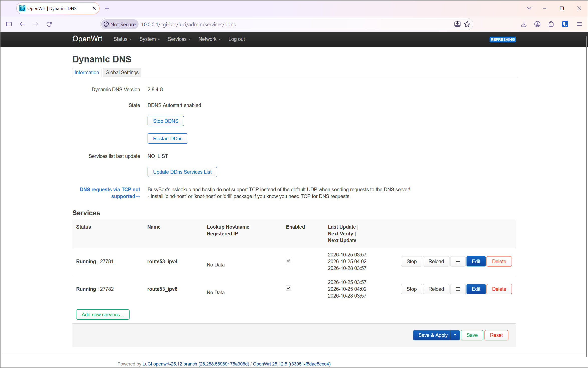
Task: Delete the route53_ipv6 service
Action: [x=499, y=289]
